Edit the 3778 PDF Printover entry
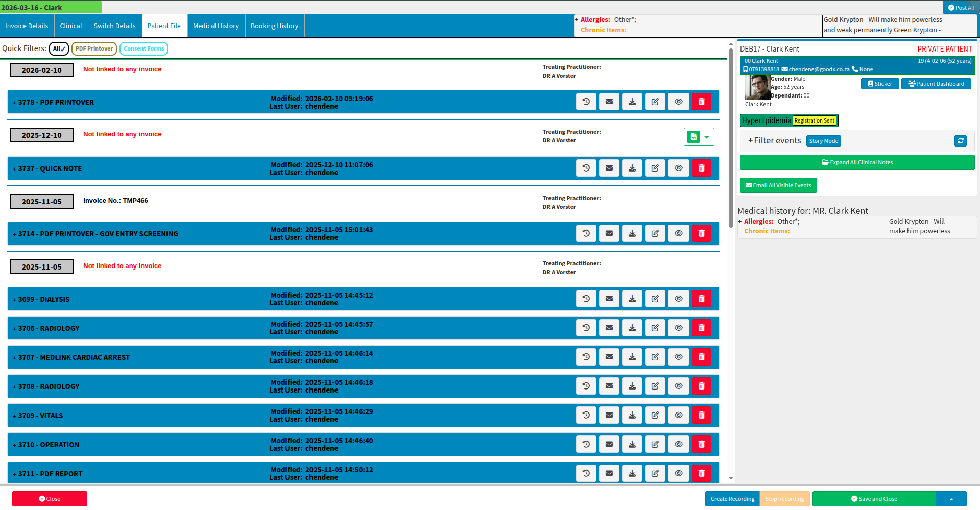Screen dimensions: 980x510 click(655, 102)
